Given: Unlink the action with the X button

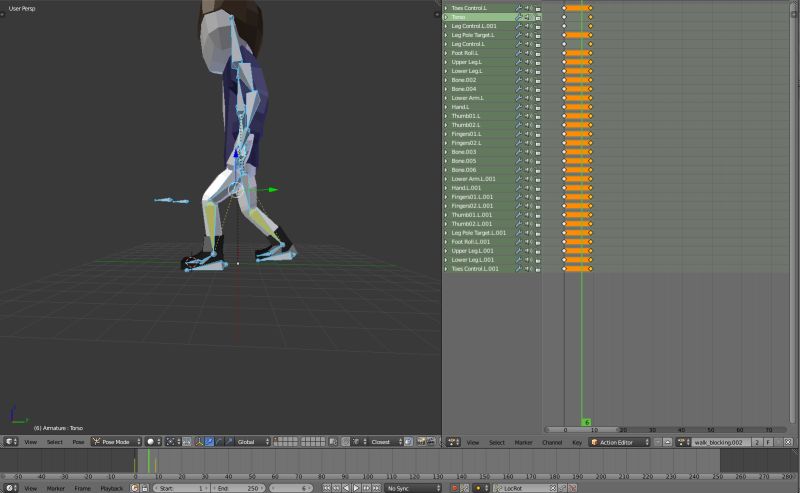Looking at the screenshot, I should [x=788, y=442].
